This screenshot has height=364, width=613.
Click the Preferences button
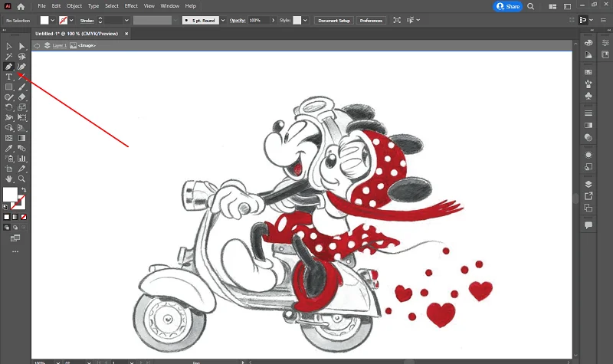click(x=371, y=21)
